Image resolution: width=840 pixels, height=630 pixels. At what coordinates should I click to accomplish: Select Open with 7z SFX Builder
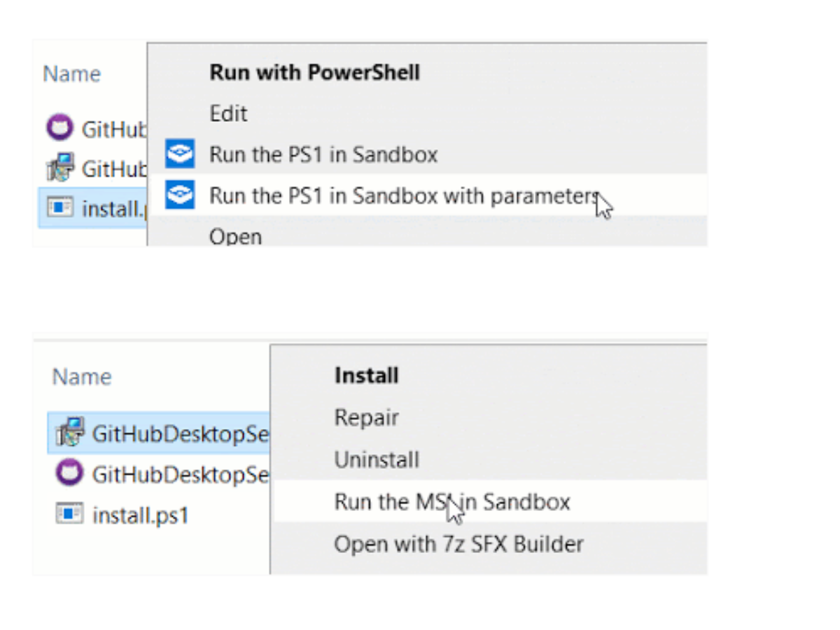pyautogui.click(x=458, y=544)
